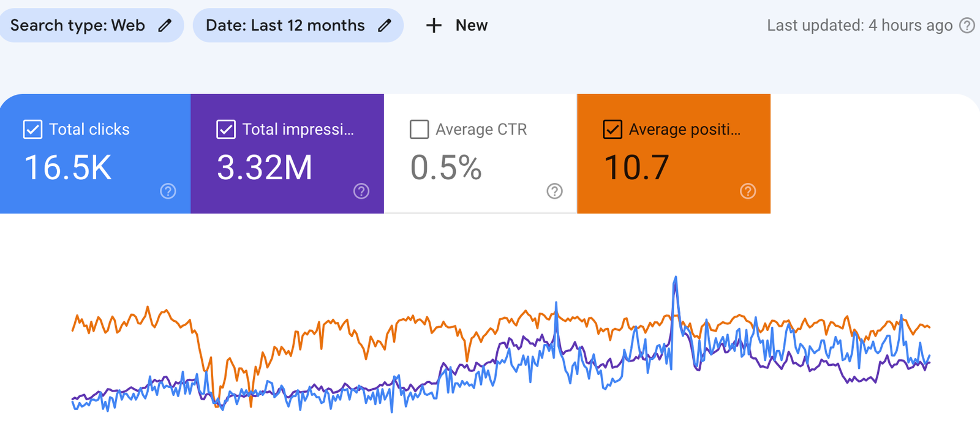
Task: Open help icon on Total impressions card
Action: tap(361, 191)
